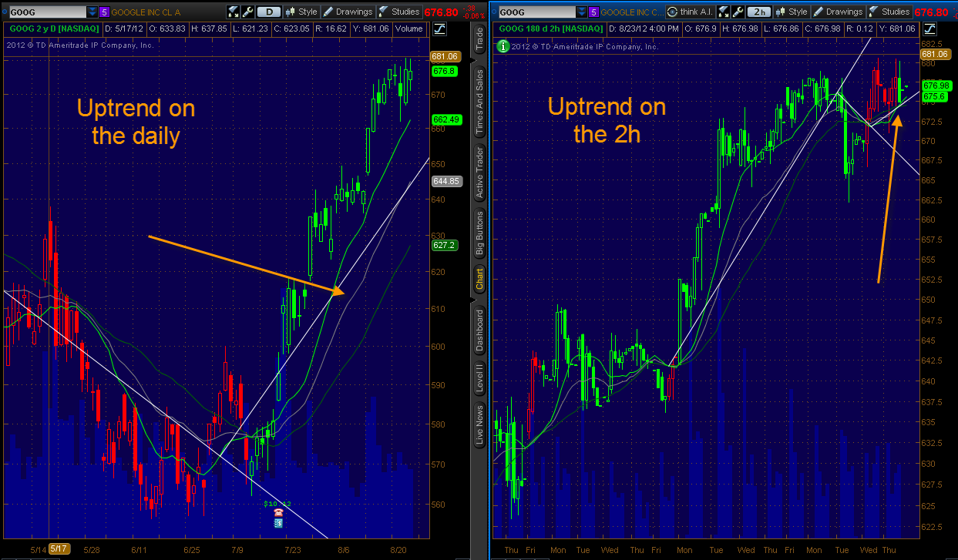Image resolution: width=958 pixels, height=560 pixels.
Task: Open the Studies menu on the right chart
Action: pyautogui.click(x=889, y=12)
